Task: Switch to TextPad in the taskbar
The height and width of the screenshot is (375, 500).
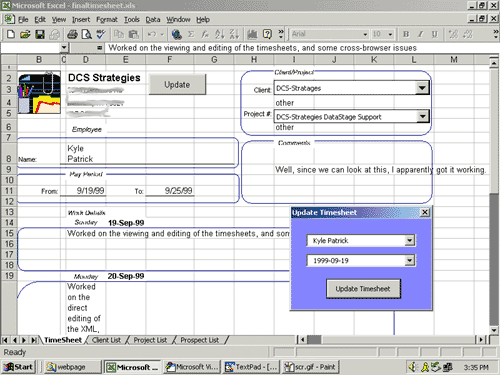Action: 251,367
